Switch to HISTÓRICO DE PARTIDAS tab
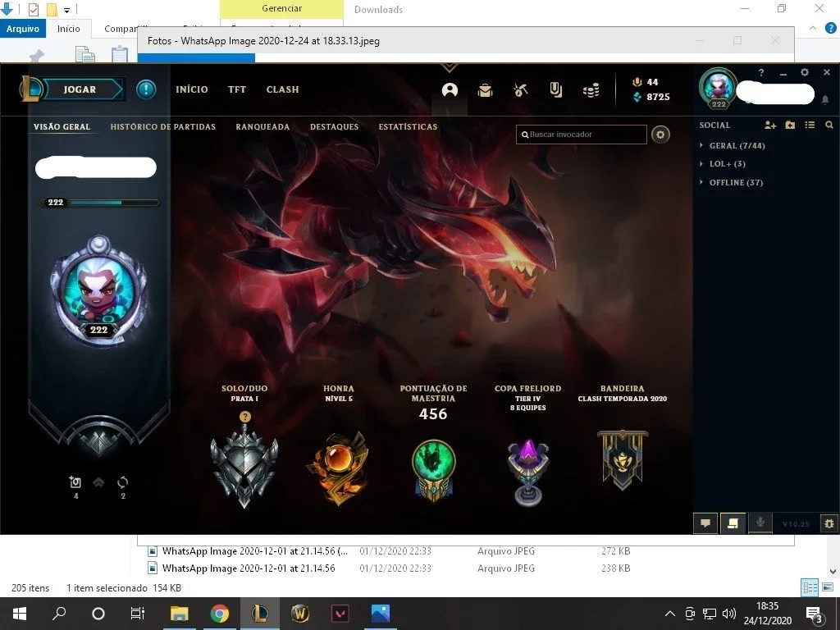 pyautogui.click(x=163, y=127)
